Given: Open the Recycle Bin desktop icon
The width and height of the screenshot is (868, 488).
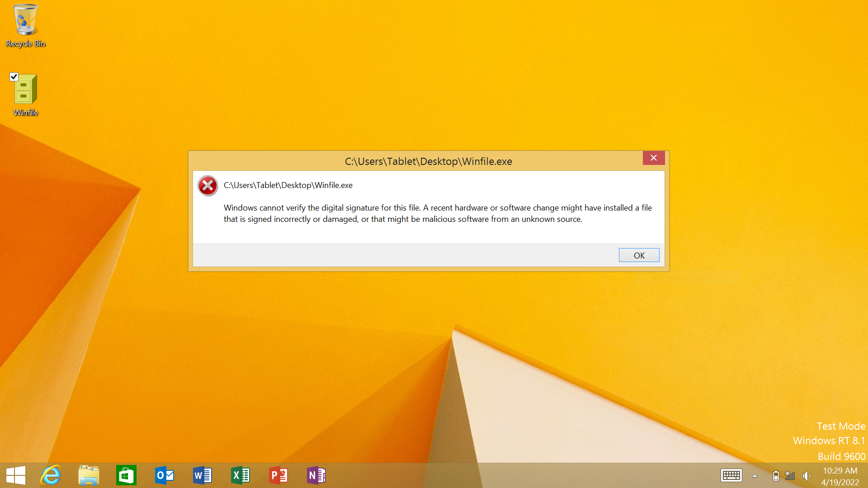Looking at the screenshot, I should [x=25, y=25].
